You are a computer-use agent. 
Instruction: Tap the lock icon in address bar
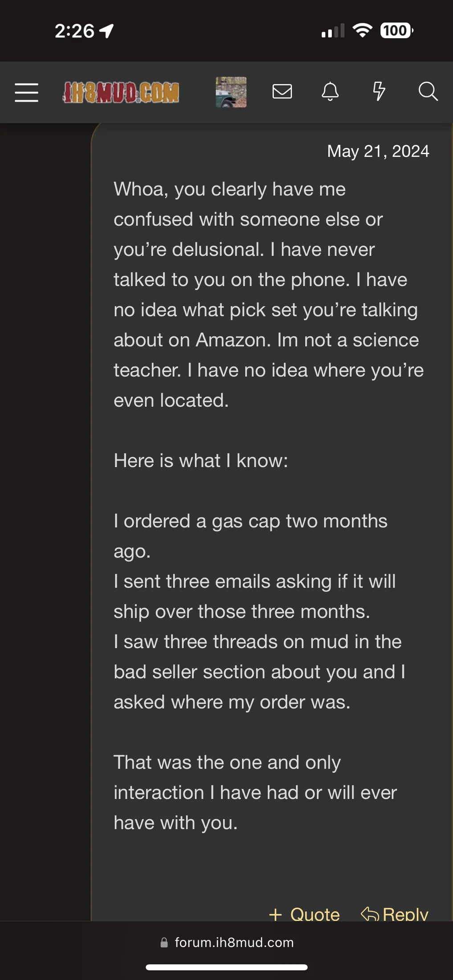coord(164,942)
